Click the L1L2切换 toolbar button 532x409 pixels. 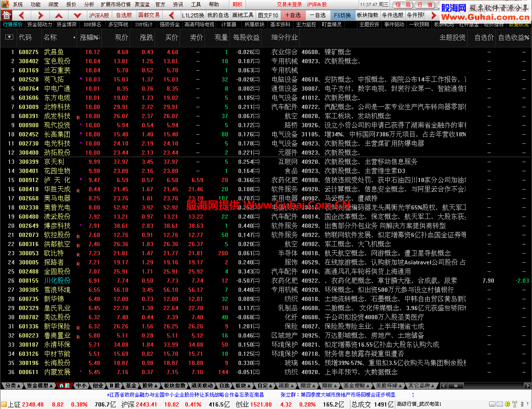pos(193,15)
